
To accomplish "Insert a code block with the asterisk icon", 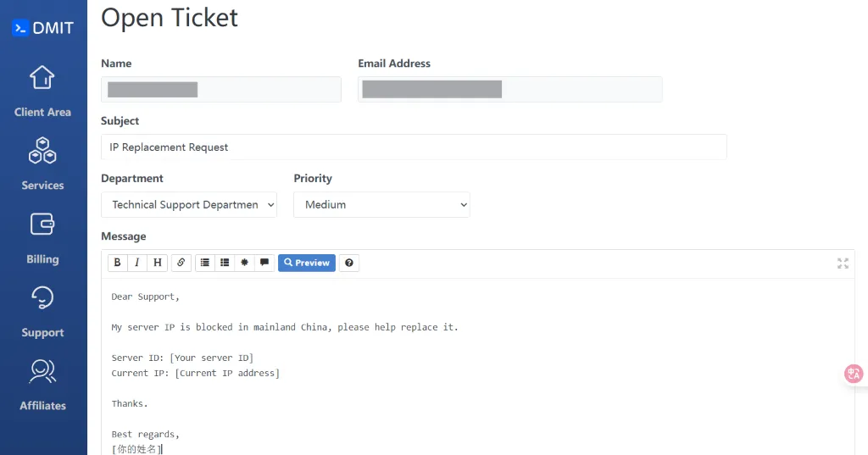I will pos(245,263).
